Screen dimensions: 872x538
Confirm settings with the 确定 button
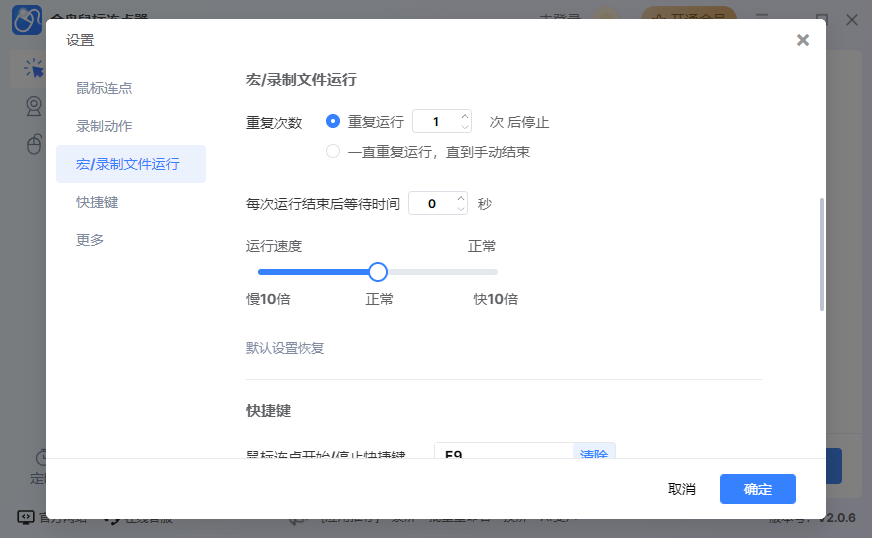click(757, 489)
